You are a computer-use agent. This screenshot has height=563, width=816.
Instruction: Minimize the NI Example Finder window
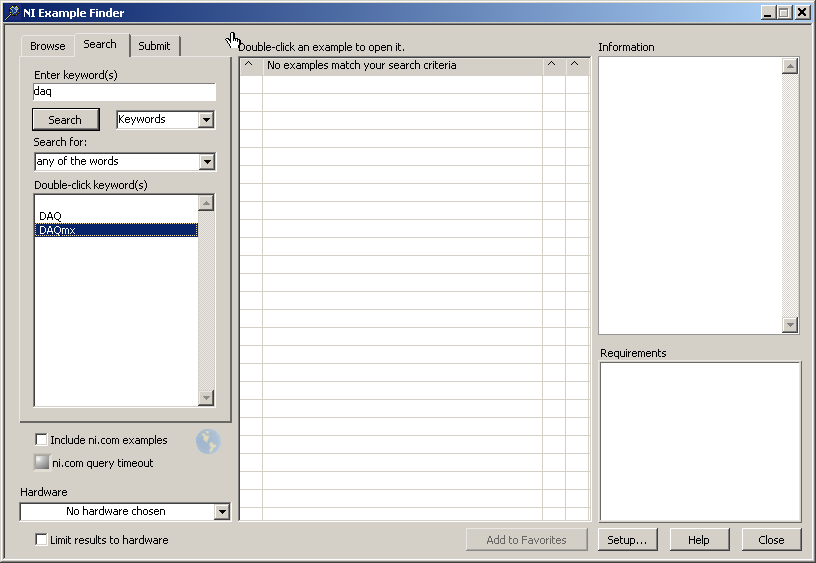coord(767,12)
